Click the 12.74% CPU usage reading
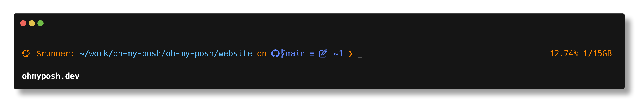 point(564,53)
